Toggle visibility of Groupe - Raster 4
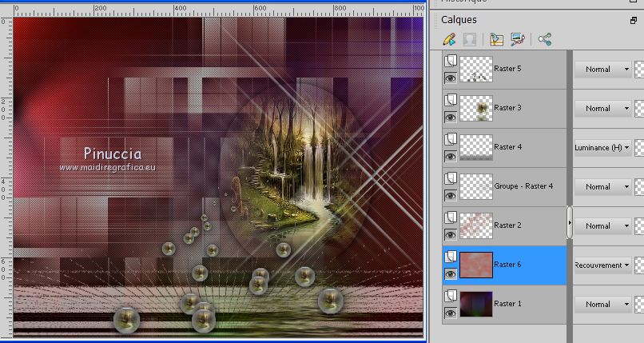The width and height of the screenshot is (644, 343). tap(451, 196)
